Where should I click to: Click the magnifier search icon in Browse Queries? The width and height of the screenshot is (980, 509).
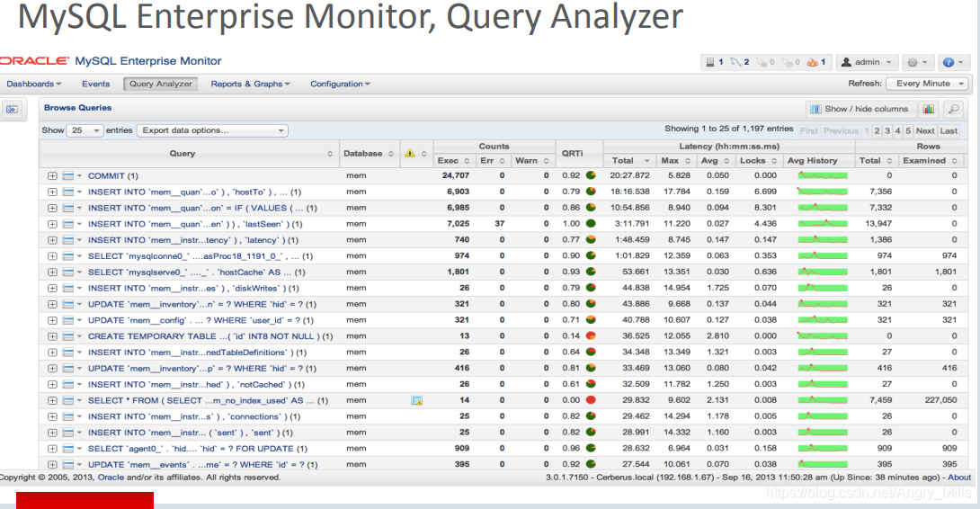point(954,109)
